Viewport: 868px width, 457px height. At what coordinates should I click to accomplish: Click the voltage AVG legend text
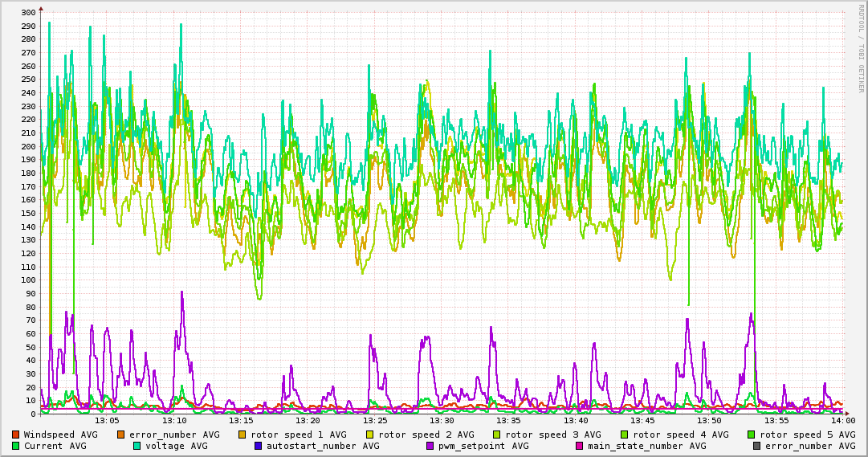pyautogui.click(x=176, y=446)
